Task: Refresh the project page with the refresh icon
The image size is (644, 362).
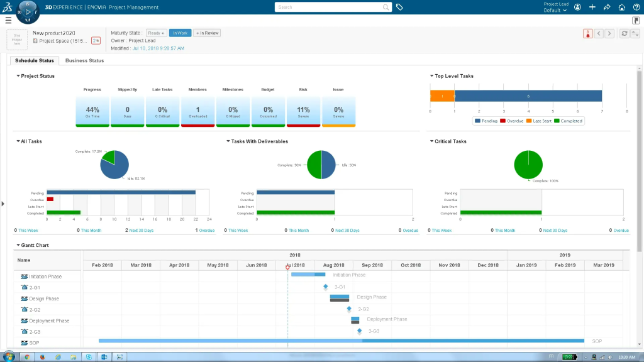Action: click(624, 33)
